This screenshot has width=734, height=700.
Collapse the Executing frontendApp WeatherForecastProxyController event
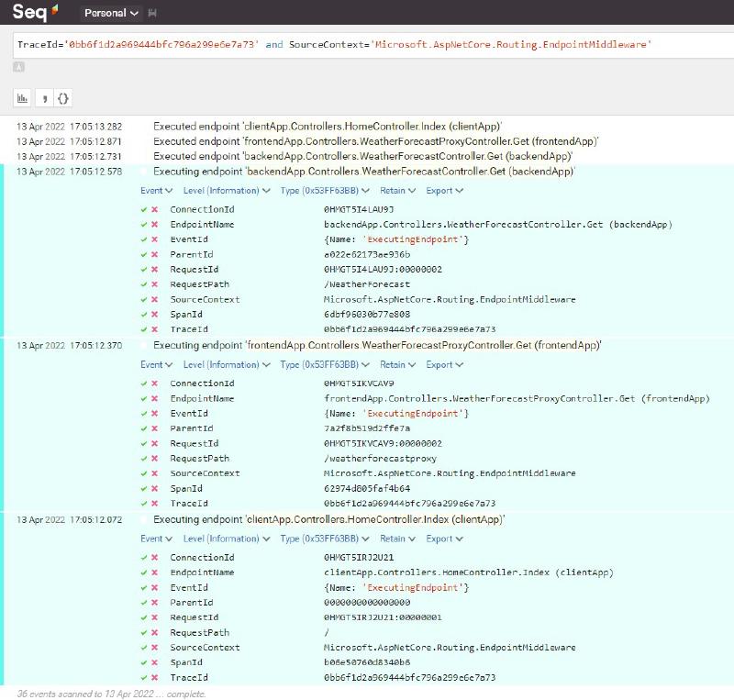pyautogui.click(x=376, y=345)
